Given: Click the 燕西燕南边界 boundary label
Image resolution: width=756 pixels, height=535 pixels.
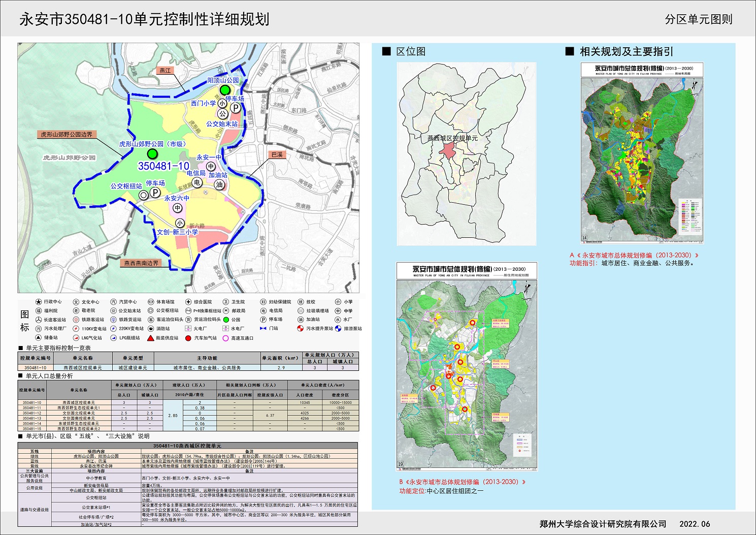Looking at the screenshot, I should (141, 263).
